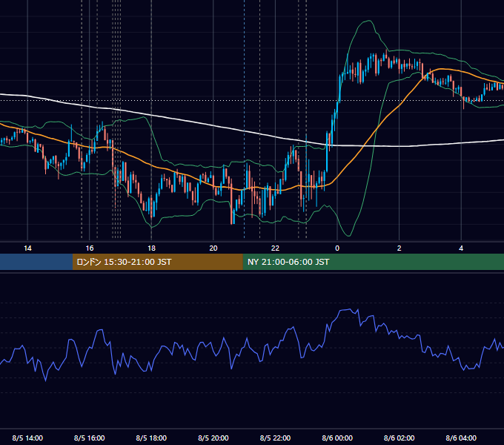This screenshot has height=445, width=504.
Task: Click the 8/6 02:00 time label
Action: [x=399, y=438]
